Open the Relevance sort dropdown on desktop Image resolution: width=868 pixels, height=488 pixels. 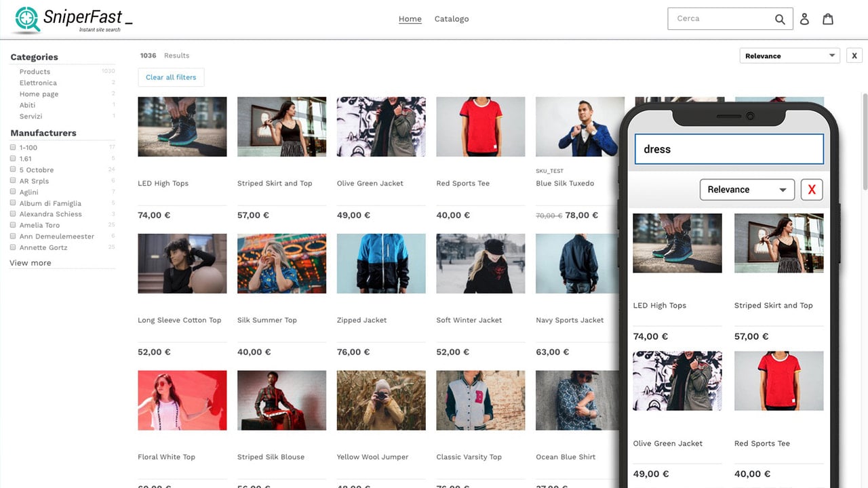(x=790, y=56)
